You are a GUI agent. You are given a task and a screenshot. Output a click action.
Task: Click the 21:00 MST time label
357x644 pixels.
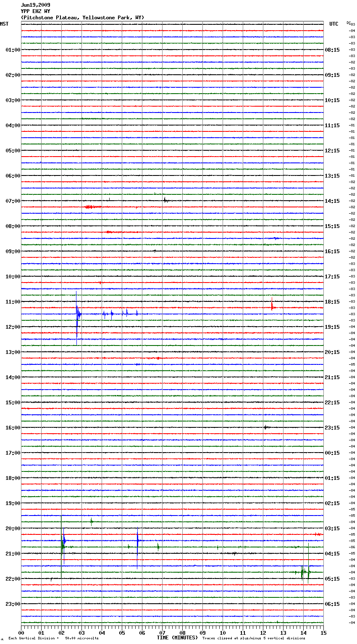13,554
